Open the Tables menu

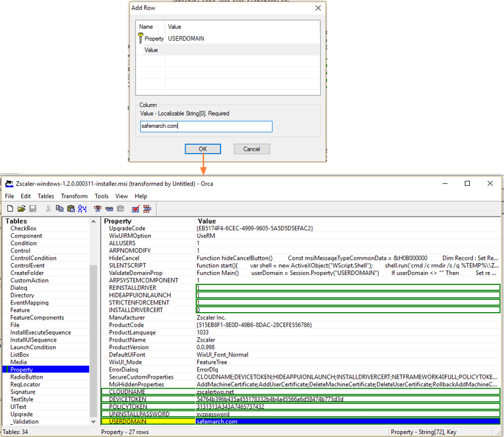[45, 196]
